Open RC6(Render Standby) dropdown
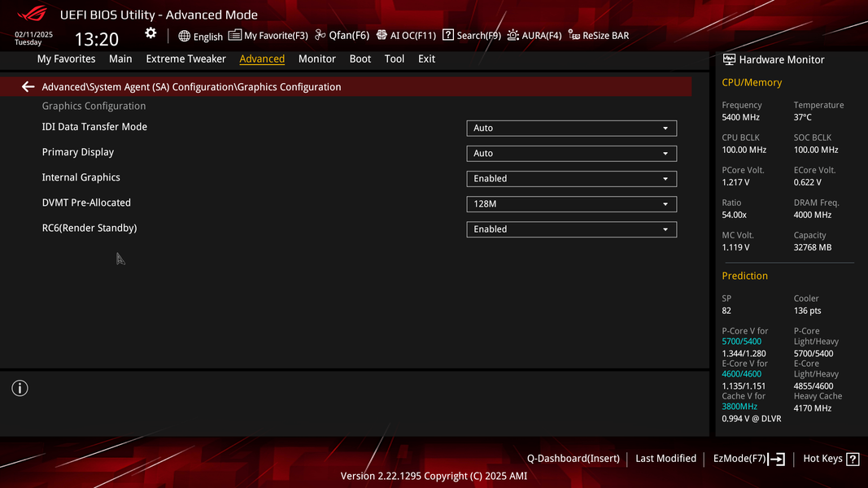The width and height of the screenshot is (868, 488). (x=571, y=229)
